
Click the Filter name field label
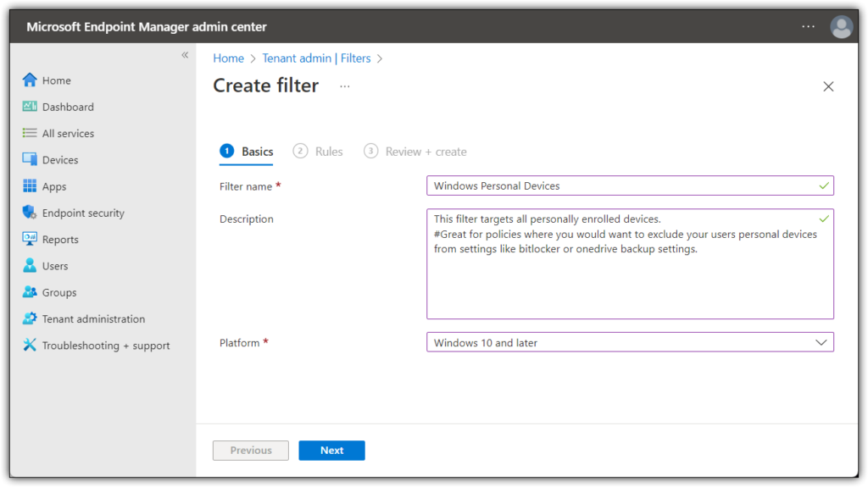click(x=246, y=187)
